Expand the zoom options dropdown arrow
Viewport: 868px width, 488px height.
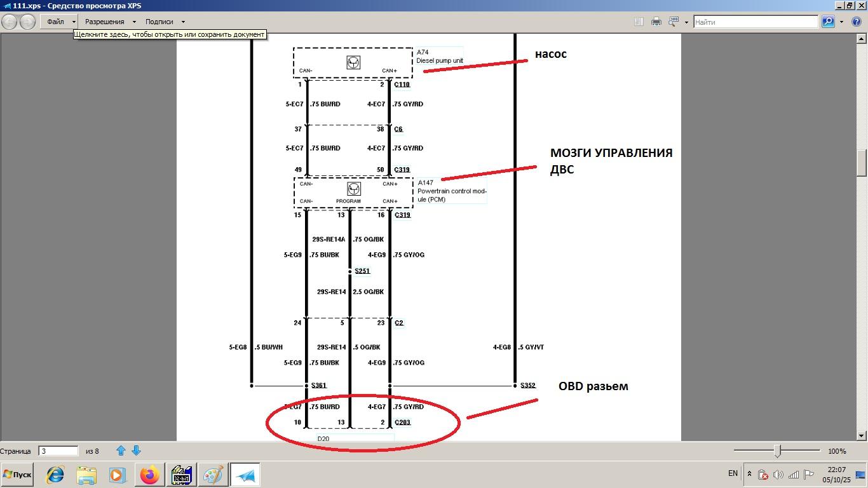[686, 22]
